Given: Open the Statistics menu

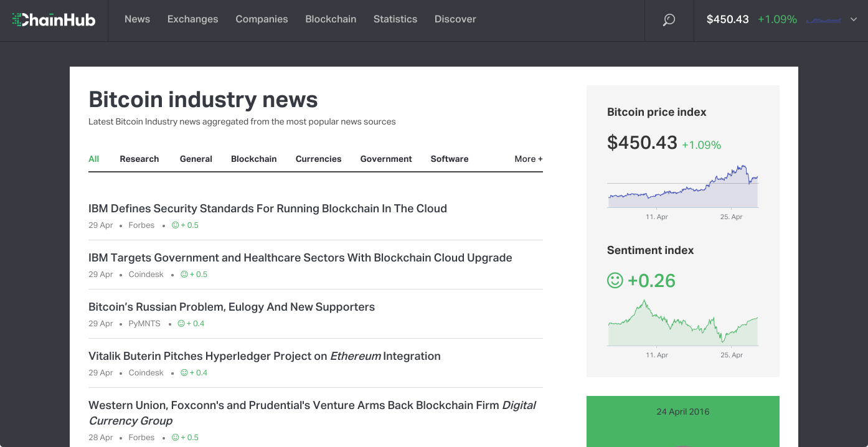Looking at the screenshot, I should tap(395, 19).
